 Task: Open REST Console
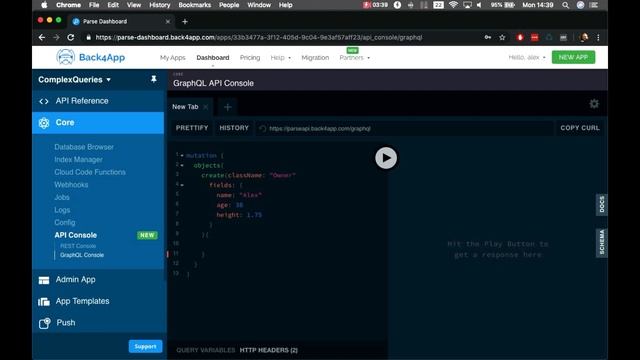click(78, 246)
